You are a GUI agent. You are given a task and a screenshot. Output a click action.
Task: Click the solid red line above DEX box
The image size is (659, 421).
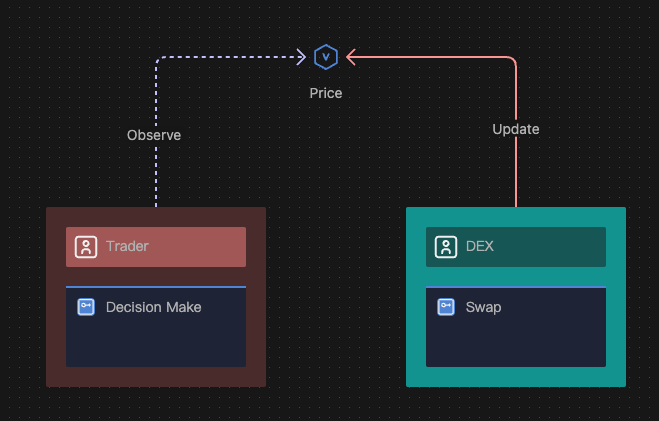516,175
